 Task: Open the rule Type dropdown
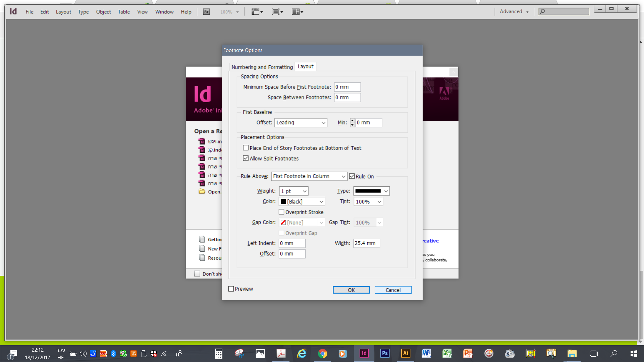point(371,191)
